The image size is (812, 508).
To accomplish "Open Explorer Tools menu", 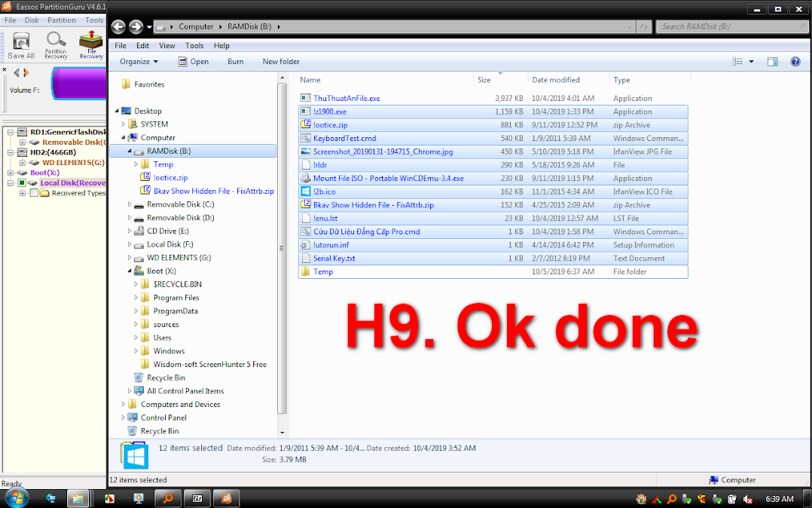I will [194, 46].
